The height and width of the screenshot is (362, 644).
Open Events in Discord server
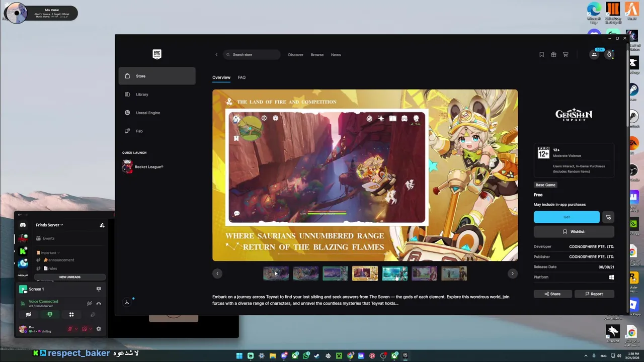pos(48,238)
